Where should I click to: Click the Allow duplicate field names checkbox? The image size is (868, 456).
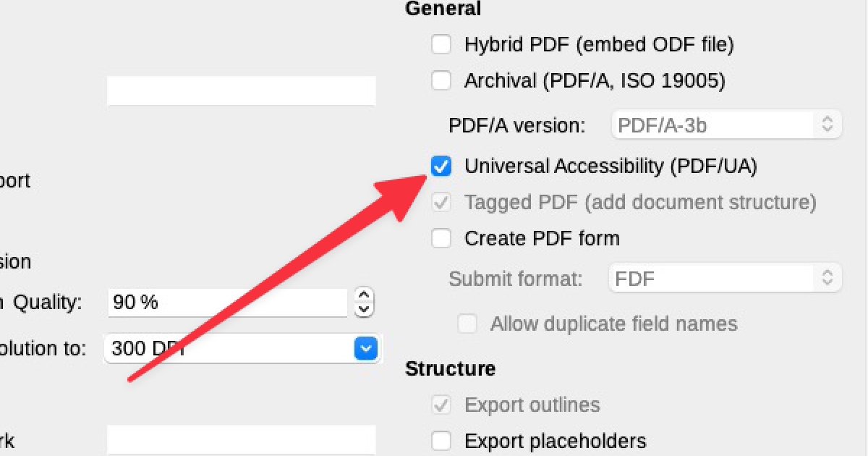coord(467,324)
